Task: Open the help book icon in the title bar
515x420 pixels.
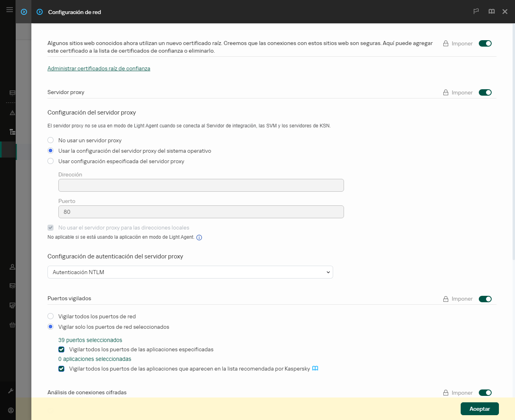Action: coord(491,11)
